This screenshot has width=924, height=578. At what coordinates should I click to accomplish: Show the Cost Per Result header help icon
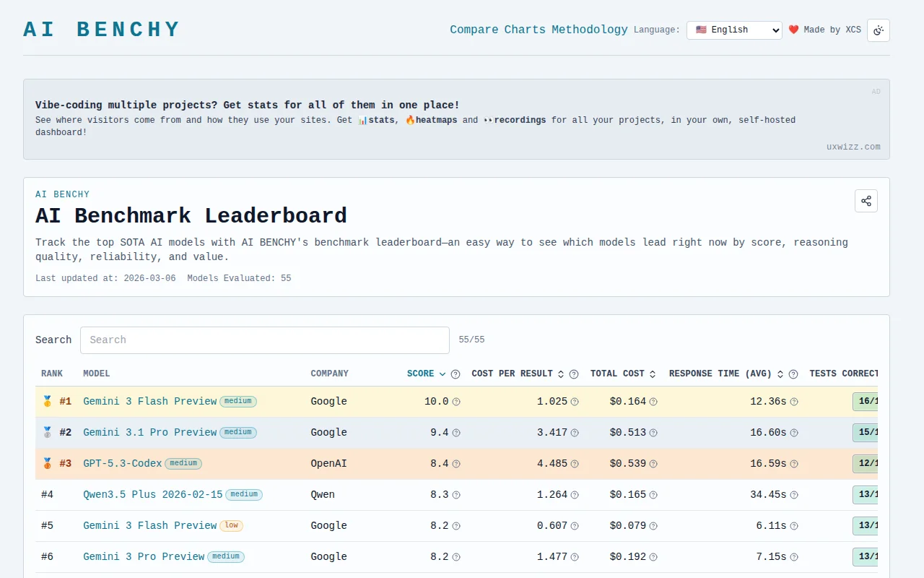tap(574, 374)
